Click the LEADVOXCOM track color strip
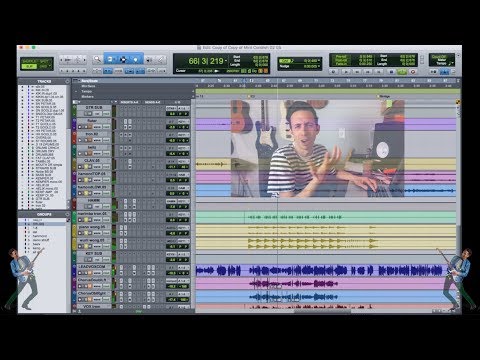The width and height of the screenshot is (480, 360). (x=74, y=270)
